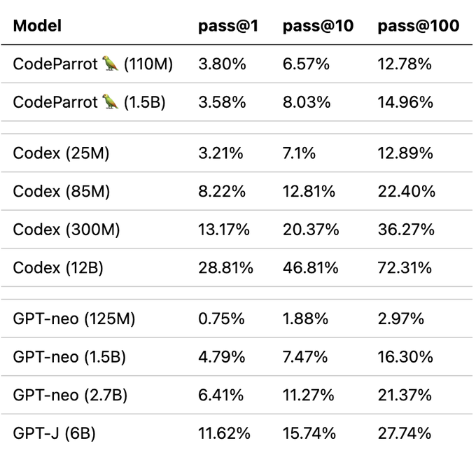Viewport: 476px width, 455px height.
Task: Click the GPT-J (6B) row label
Action: [54, 434]
